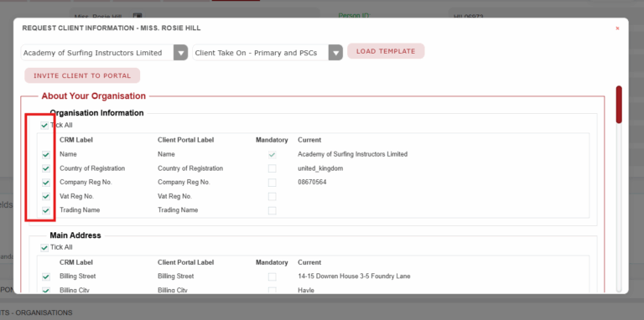Enable Mandatory for Trading Name
Viewport: 644px width, 320px height.
[272, 210]
